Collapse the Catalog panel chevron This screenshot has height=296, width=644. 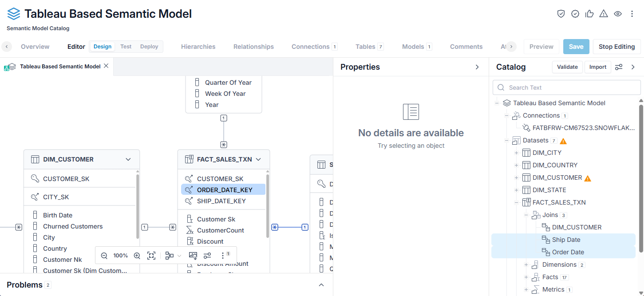tap(633, 67)
